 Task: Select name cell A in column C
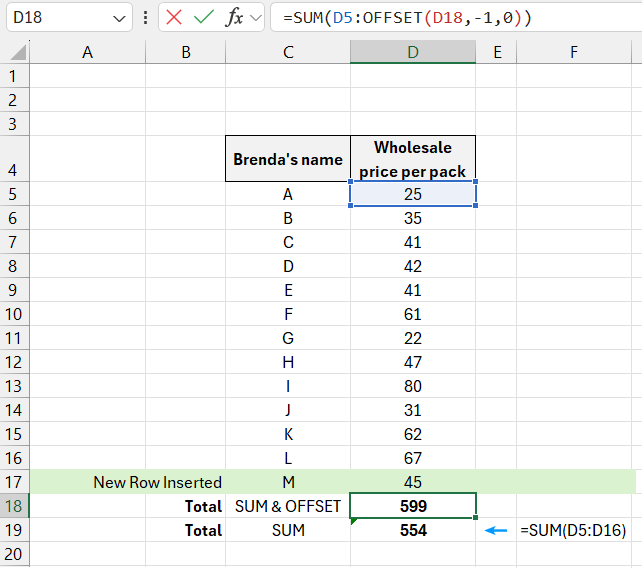288,194
